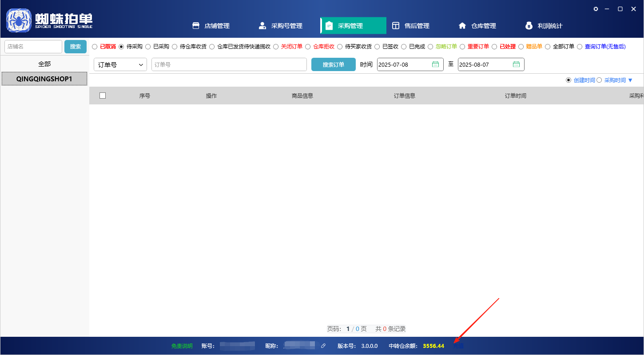Screen dimensions: 644x355
Task: Click the 采购时间 sort arrow
Action: click(x=630, y=80)
